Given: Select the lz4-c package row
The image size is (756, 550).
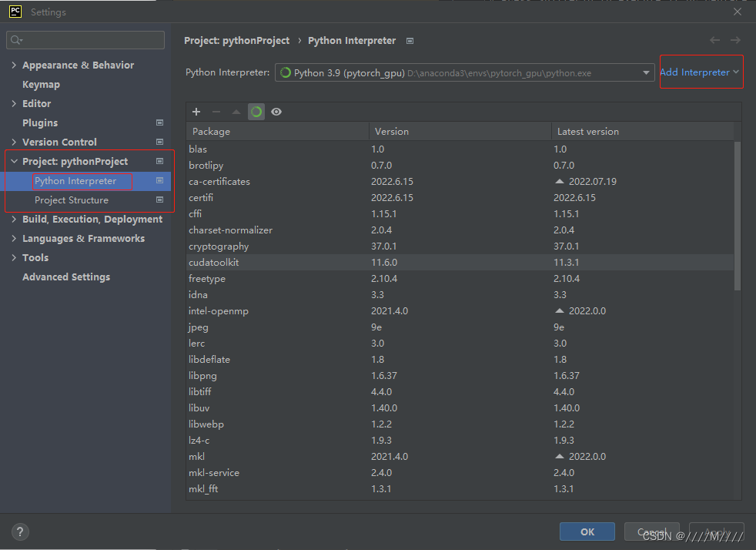Looking at the screenshot, I should click(460, 440).
